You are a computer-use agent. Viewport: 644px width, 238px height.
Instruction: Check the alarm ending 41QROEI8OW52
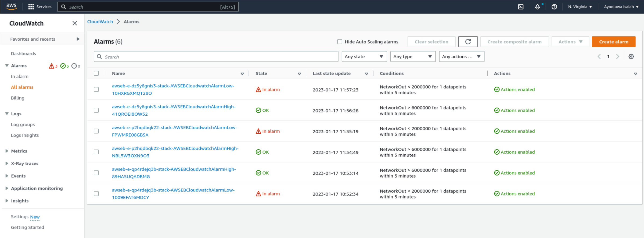coord(96,110)
